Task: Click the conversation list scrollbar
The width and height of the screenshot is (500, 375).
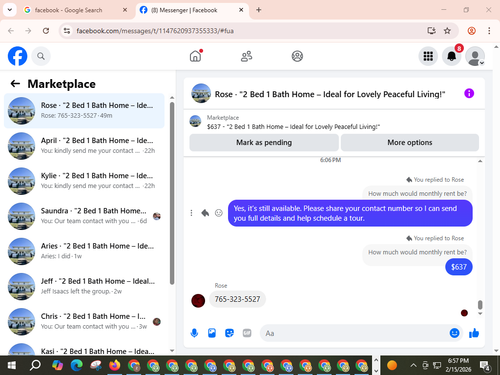Action: pos(172,193)
